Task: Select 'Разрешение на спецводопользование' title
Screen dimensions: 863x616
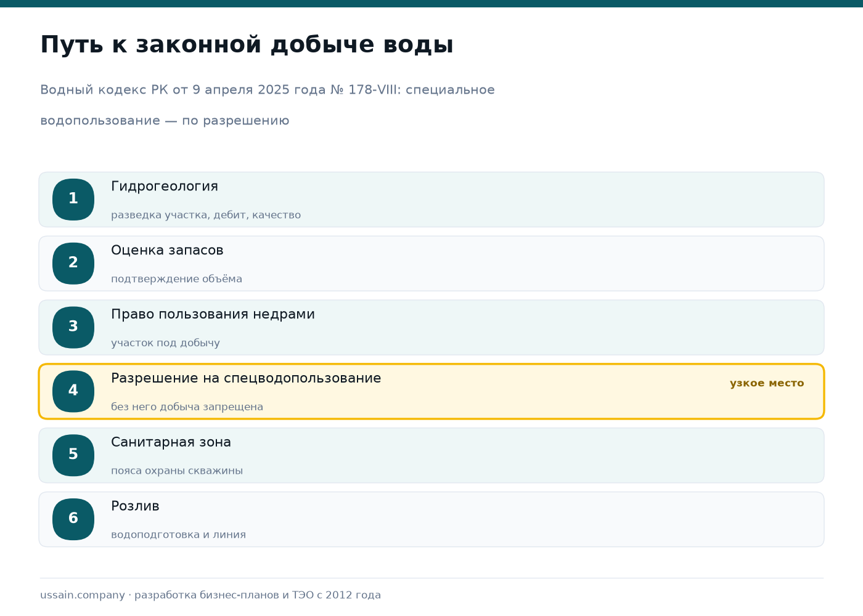Action: pos(246,378)
